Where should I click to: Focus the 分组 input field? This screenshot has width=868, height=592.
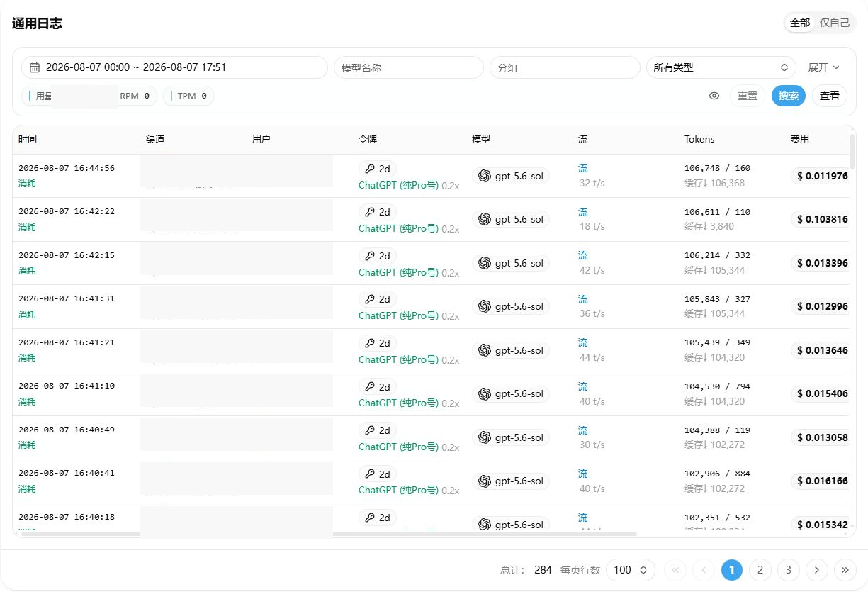565,67
